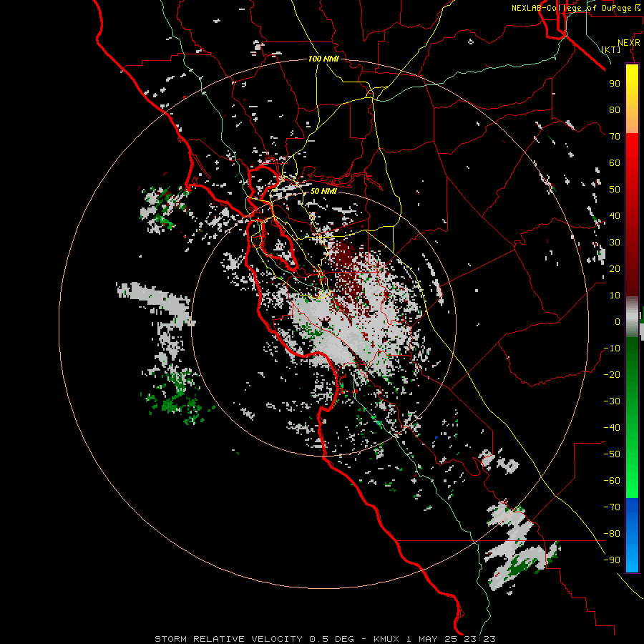Image resolution: width=644 pixels, height=644 pixels.
Task: Select the 40 value on velocity scale
Action: click(x=615, y=215)
